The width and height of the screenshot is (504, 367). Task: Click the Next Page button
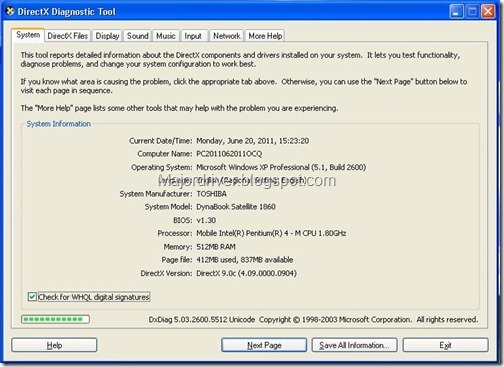point(264,345)
